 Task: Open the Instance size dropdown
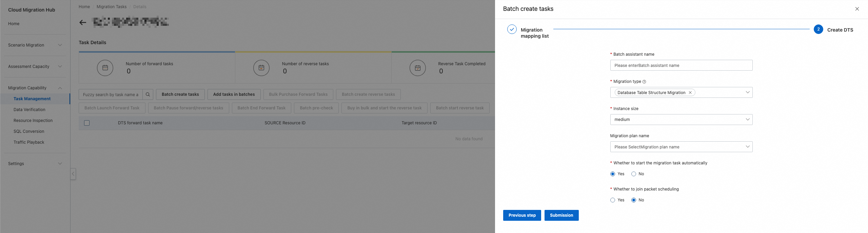pyautogui.click(x=681, y=120)
